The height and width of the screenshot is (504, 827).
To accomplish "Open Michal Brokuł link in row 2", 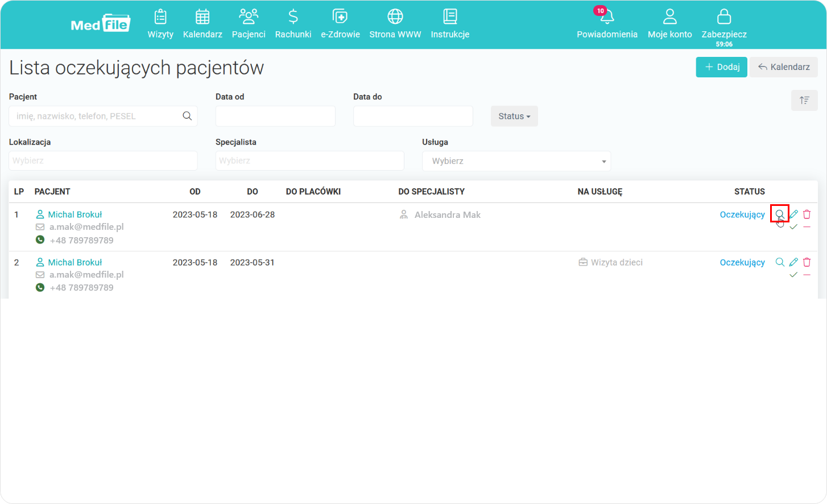I will coord(75,262).
